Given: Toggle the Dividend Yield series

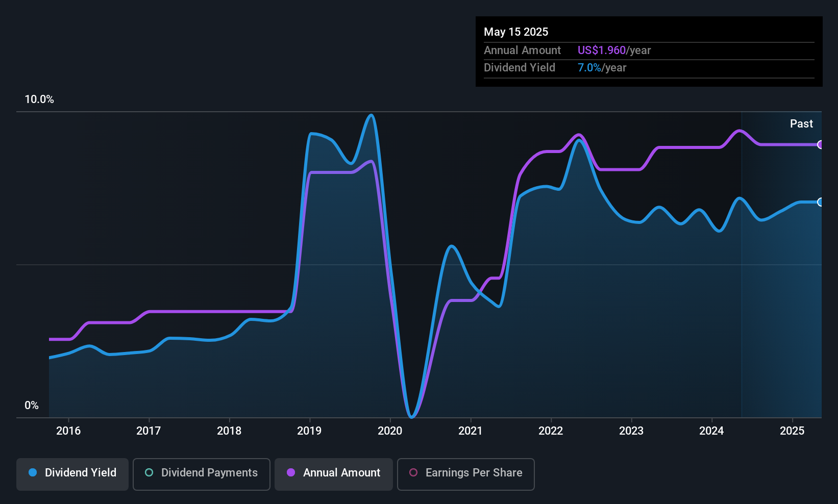Looking at the screenshot, I should point(72,474).
